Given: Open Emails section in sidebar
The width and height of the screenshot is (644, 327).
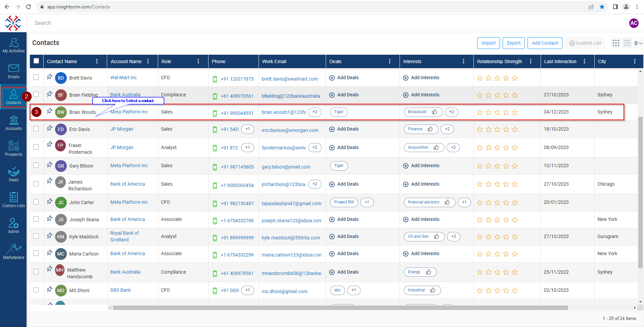Looking at the screenshot, I should click(x=13, y=71).
